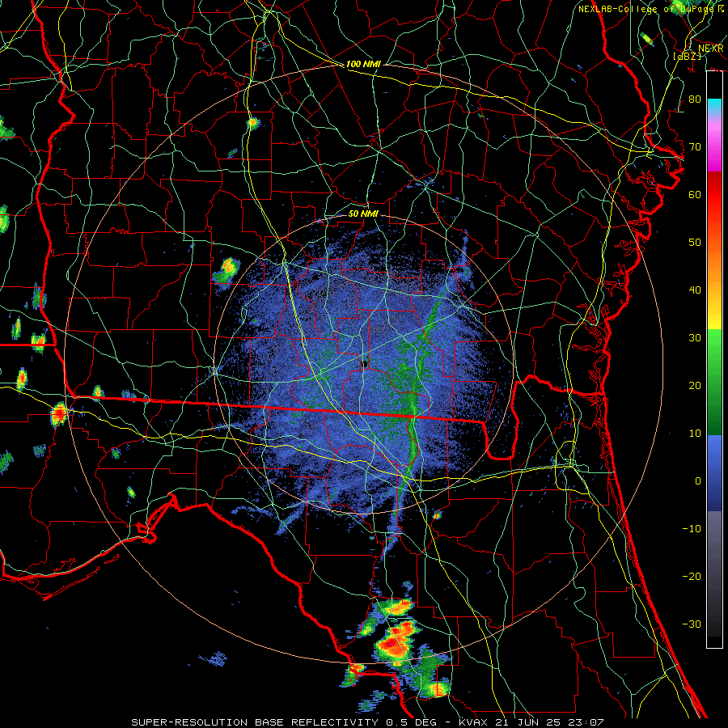This screenshot has height=728, width=728.
Task: Click the dBZ unit label above the color scale
Action: tap(687, 56)
